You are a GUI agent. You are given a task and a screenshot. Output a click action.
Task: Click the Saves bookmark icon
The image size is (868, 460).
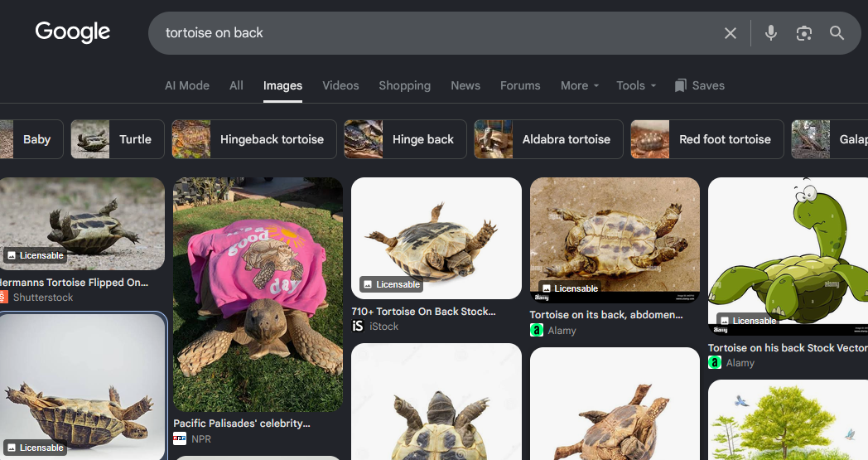[680, 85]
